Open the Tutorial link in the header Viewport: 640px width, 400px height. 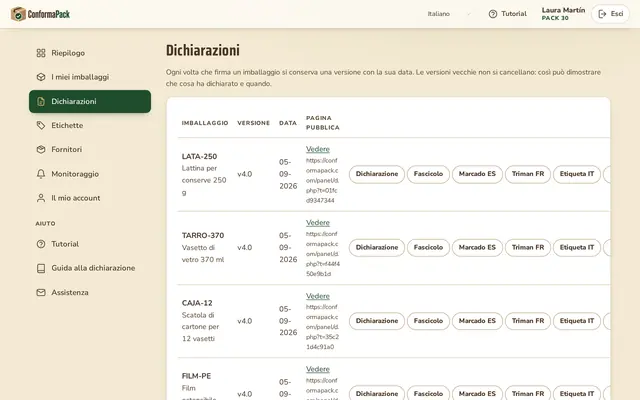pyautogui.click(x=507, y=14)
